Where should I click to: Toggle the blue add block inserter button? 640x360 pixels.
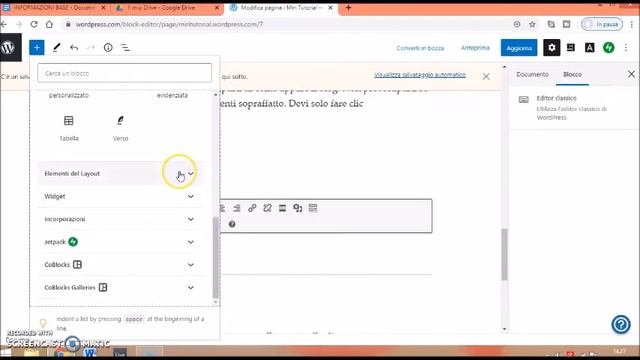pos(37,48)
